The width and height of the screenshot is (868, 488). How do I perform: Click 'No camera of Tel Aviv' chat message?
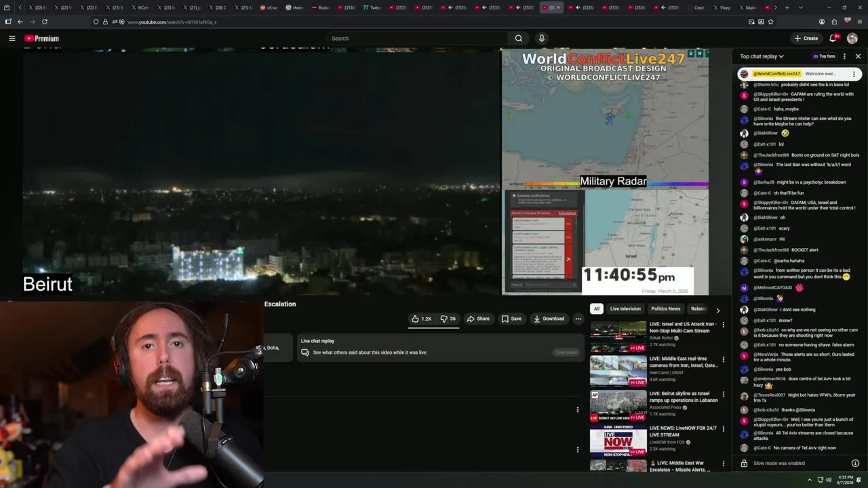point(788,448)
